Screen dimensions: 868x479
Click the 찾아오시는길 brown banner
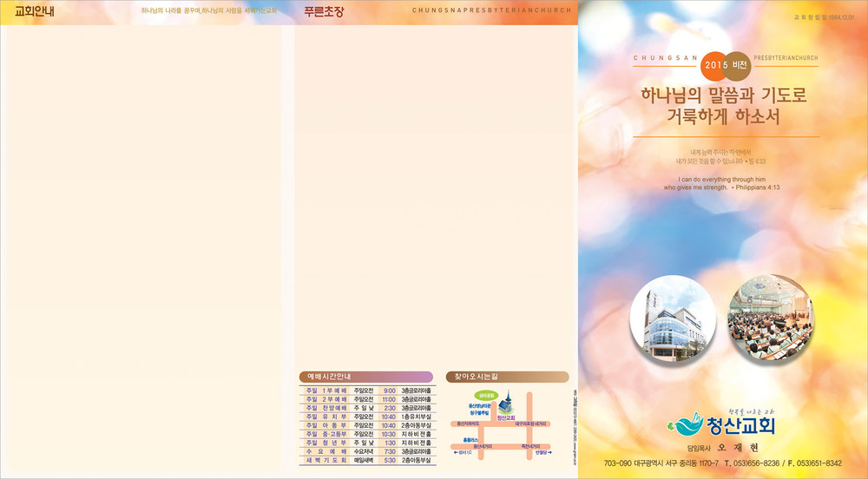(x=506, y=377)
